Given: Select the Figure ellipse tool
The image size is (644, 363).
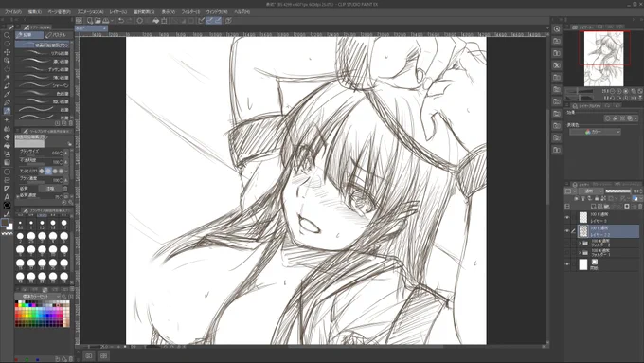Looking at the screenshot, I should [7, 172].
